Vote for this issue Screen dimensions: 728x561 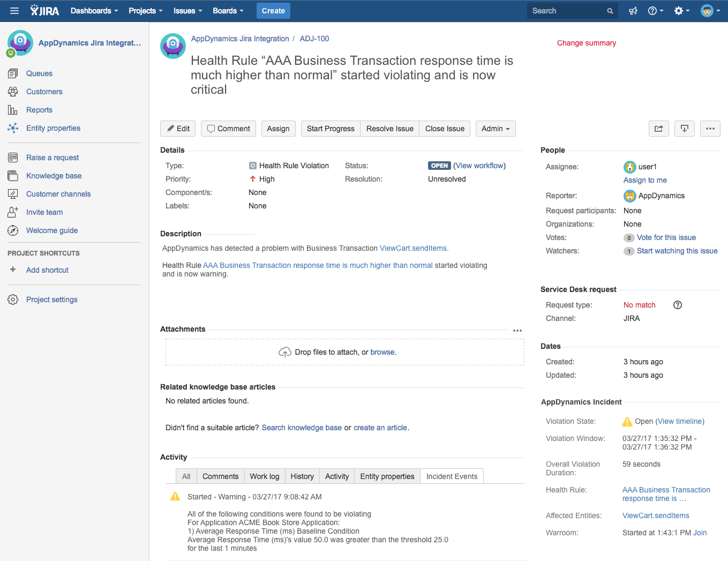click(x=666, y=237)
